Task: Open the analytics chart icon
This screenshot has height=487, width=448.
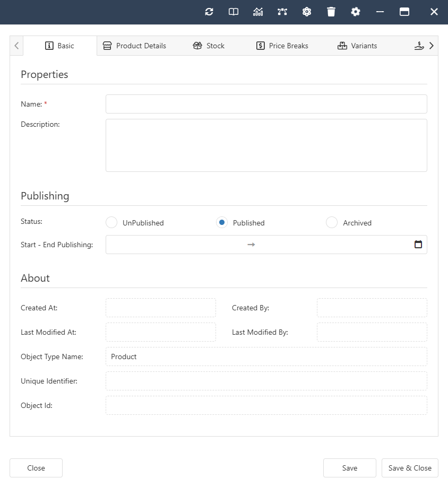Action: 258,12
